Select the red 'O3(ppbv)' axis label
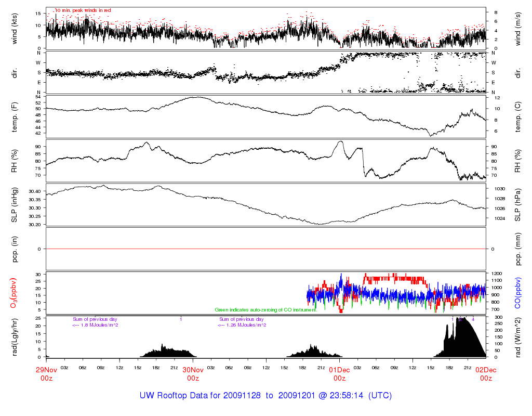The height and width of the screenshot is (416, 532). click(14, 293)
